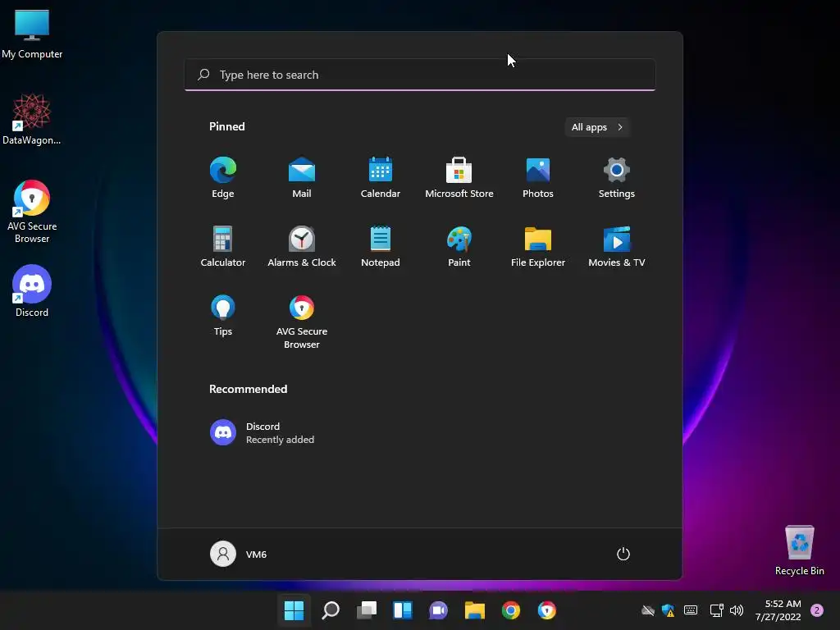Launch the Mail app

302,177
